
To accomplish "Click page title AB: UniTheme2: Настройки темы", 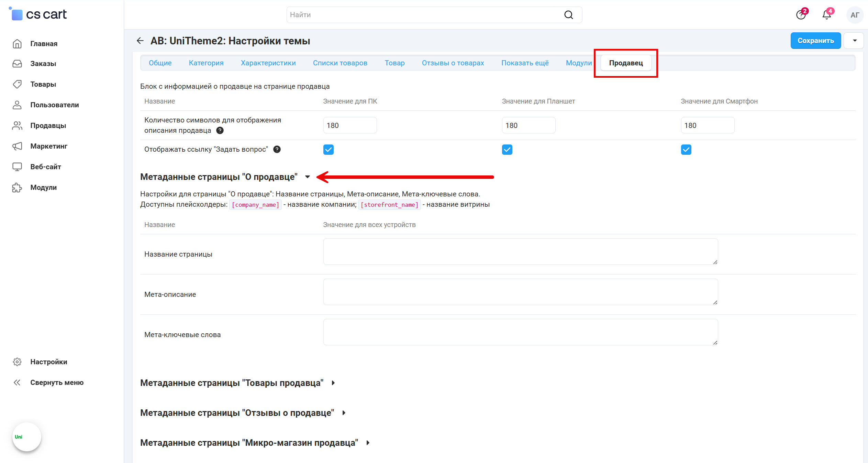I will 230,41.
